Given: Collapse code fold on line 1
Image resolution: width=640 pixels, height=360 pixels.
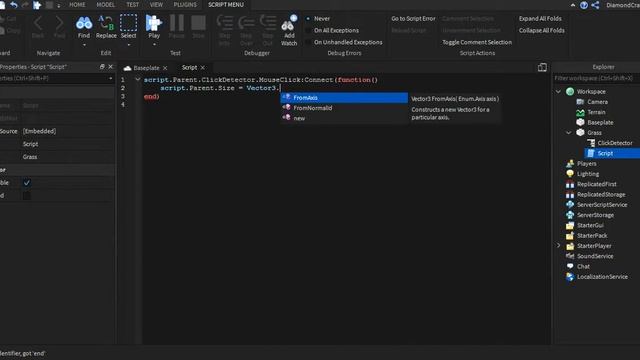Looking at the screenshot, I should pos(138,80).
